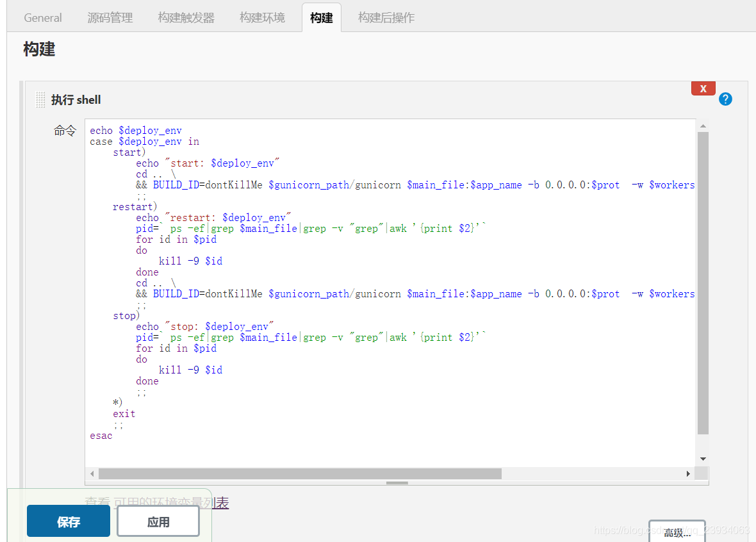Image resolution: width=756 pixels, height=542 pixels.
Task: Click the textarea resize grip below the command box
Action: click(x=397, y=482)
